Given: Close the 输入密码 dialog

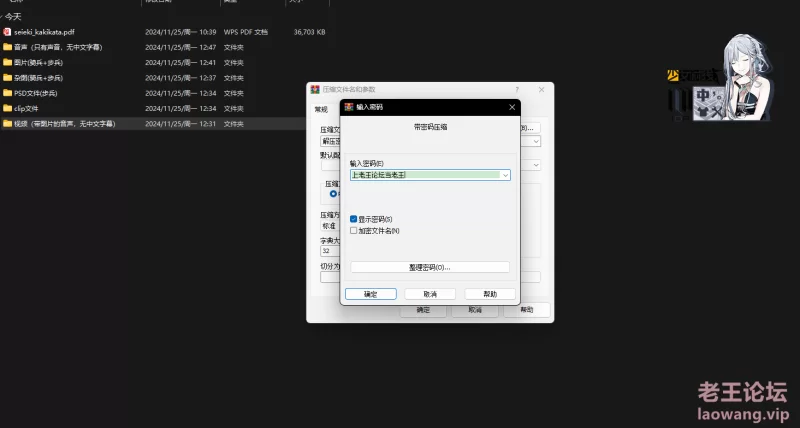Looking at the screenshot, I should [512, 107].
